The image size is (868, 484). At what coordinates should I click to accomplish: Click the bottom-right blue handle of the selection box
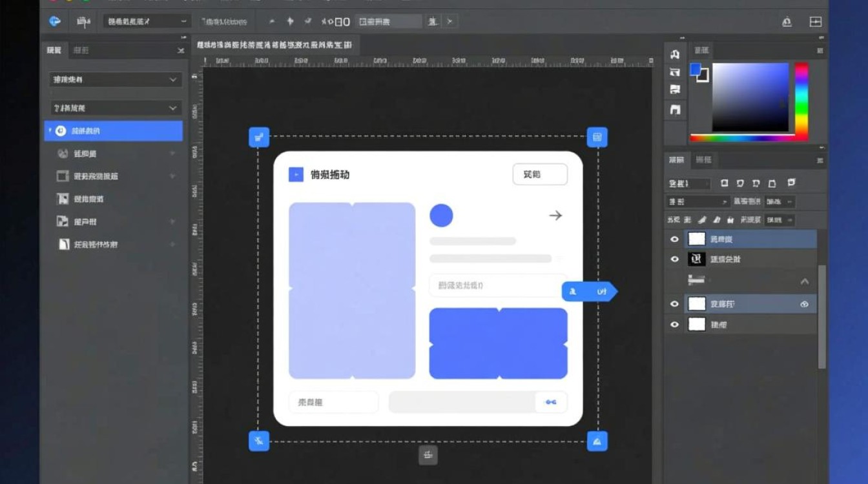[597, 441]
